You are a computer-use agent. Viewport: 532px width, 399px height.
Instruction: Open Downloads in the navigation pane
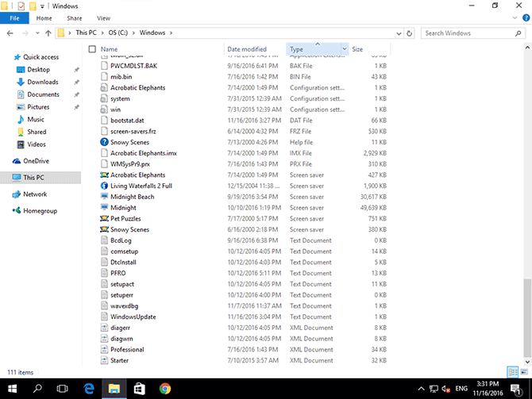point(43,82)
